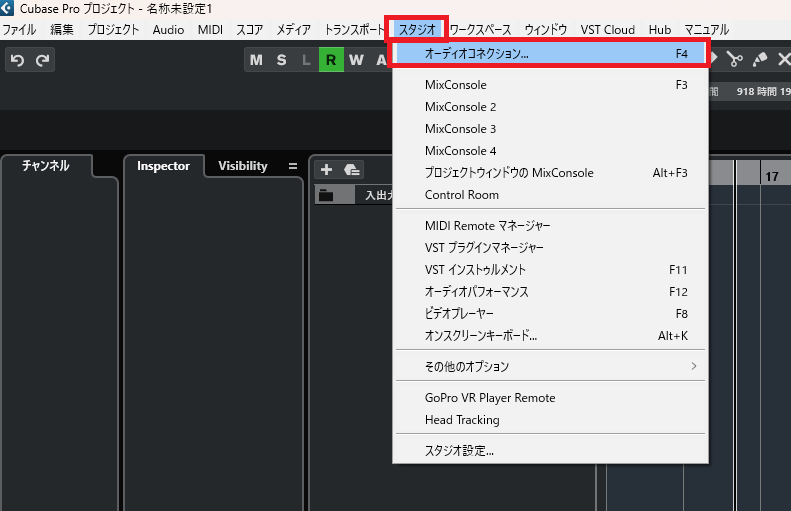Open the Audio menu
791x511 pixels.
[168, 30]
